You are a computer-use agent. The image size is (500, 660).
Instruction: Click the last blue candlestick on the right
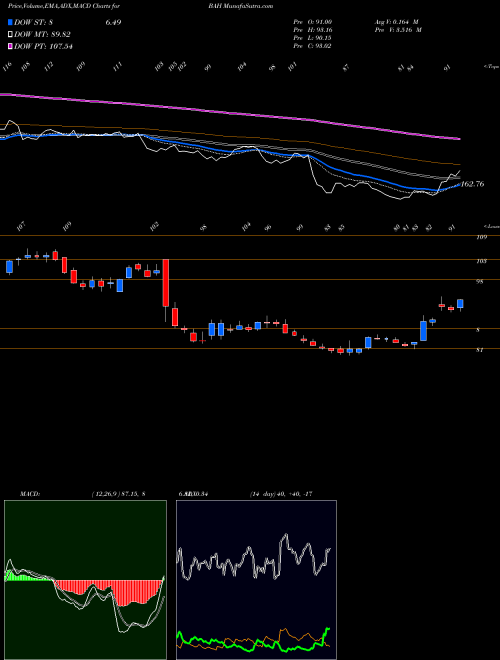pyautogui.click(x=460, y=304)
